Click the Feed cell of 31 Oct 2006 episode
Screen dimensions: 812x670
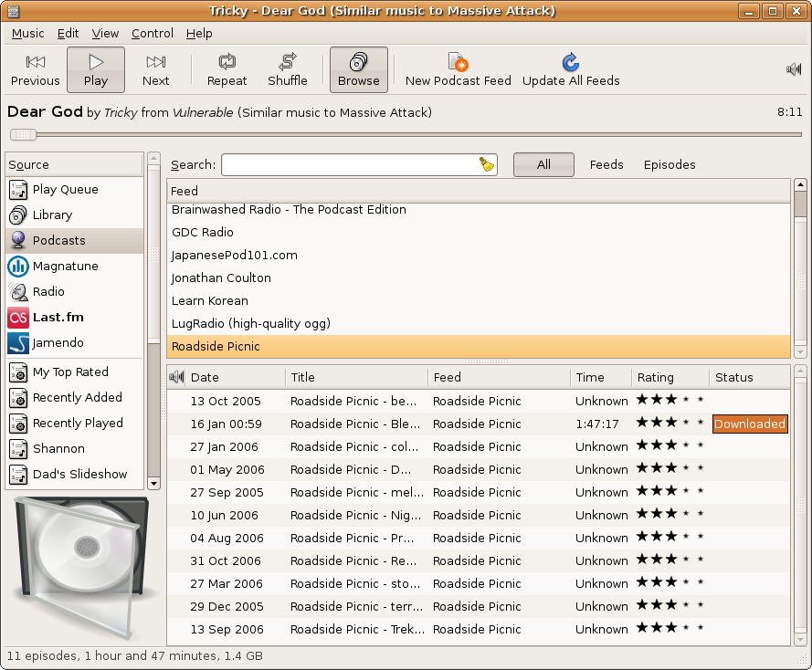click(477, 560)
